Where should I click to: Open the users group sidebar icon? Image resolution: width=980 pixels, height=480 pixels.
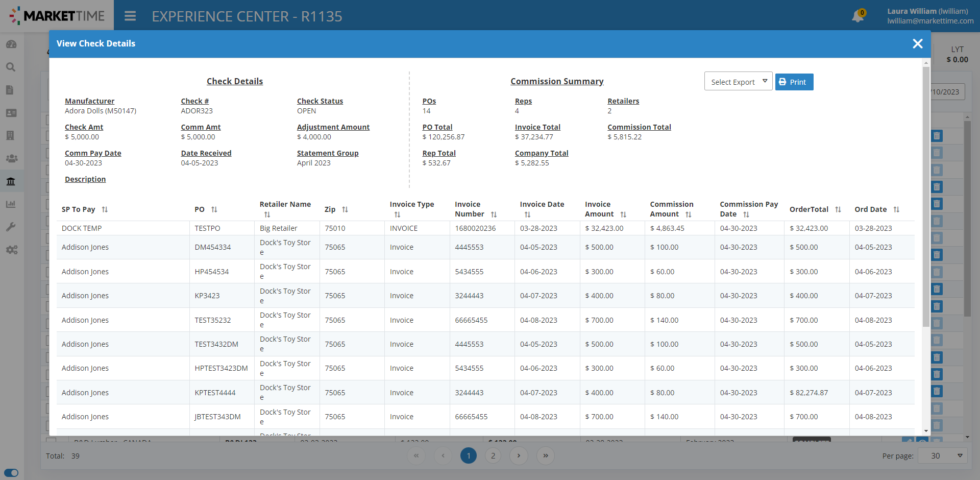(11, 158)
